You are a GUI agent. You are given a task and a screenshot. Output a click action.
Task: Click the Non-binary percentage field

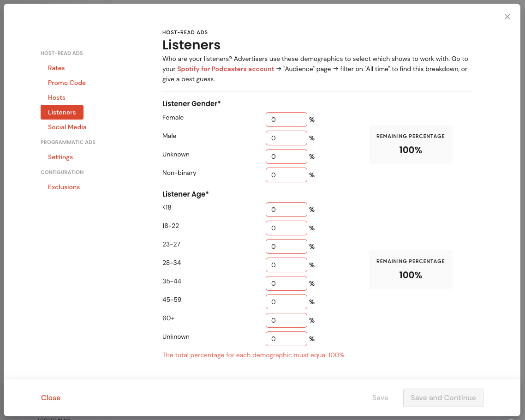click(x=286, y=174)
